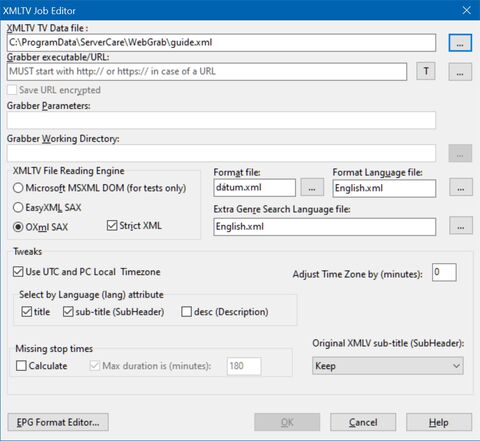Screen dimensions: 480x441
Task: Click the Cancel button
Action: point(363,422)
